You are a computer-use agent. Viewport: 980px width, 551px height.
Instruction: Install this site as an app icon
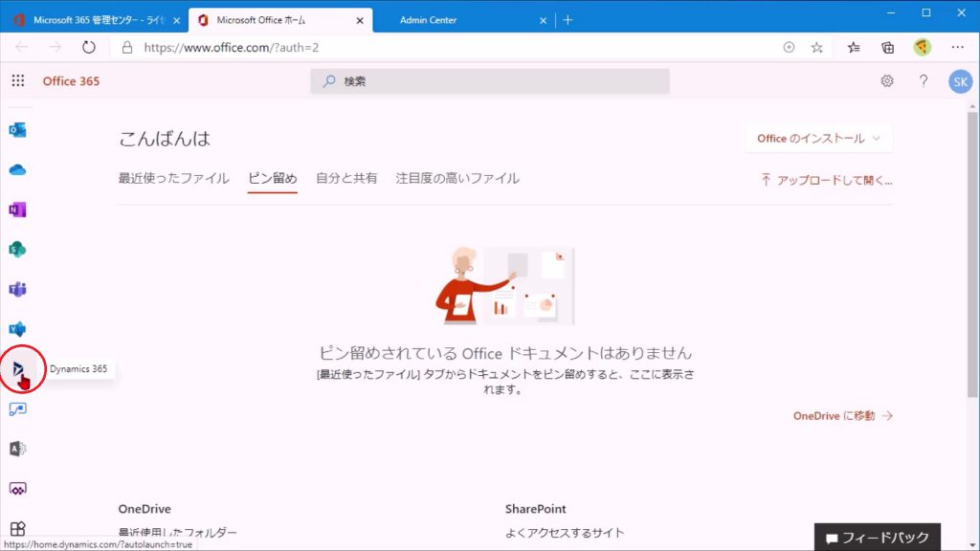pyautogui.click(x=789, y=48)
